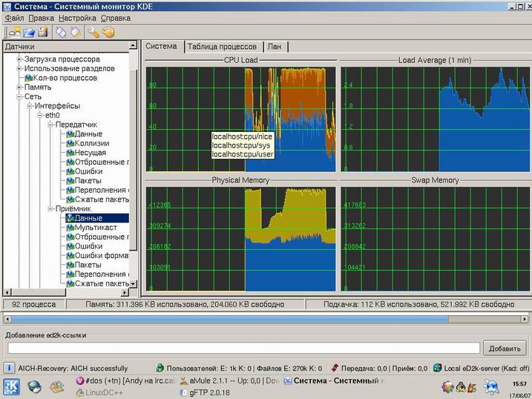Image resolution: width=532 pixels, height=399 pixels.
Task: Collapse the eth0 interface node
Action: tap(40, 115)
